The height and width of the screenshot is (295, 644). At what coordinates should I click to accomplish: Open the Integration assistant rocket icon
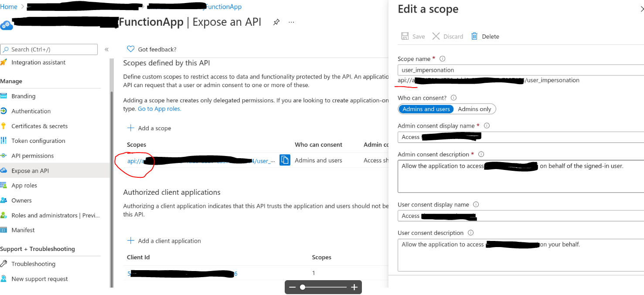tap(4, 62)
